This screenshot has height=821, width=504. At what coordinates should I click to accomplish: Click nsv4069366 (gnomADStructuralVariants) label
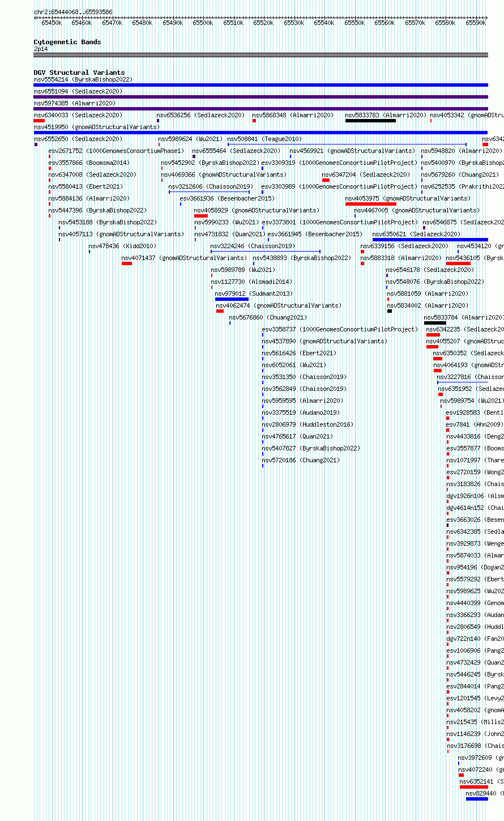coord(224,175)
